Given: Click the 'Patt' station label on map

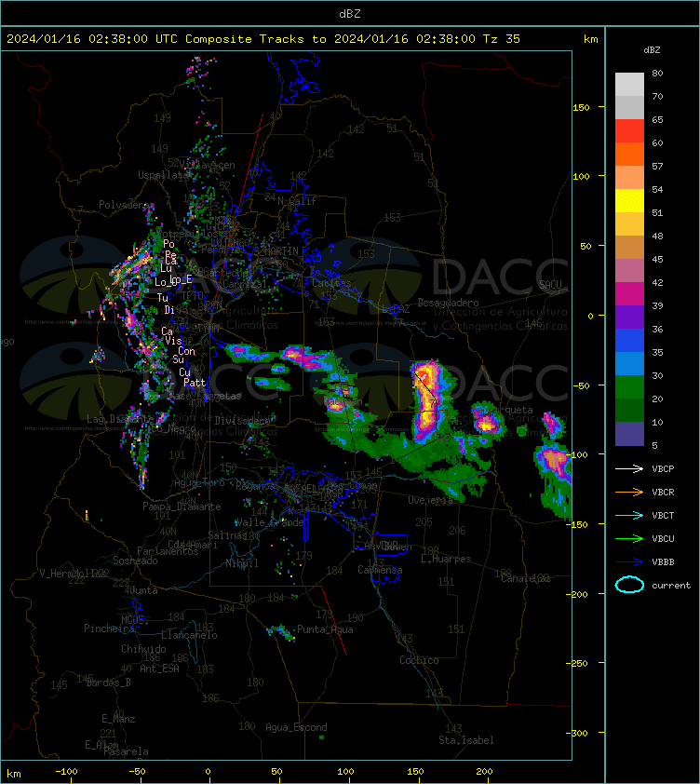Looking at the screenshot, I should coord(195,382).
